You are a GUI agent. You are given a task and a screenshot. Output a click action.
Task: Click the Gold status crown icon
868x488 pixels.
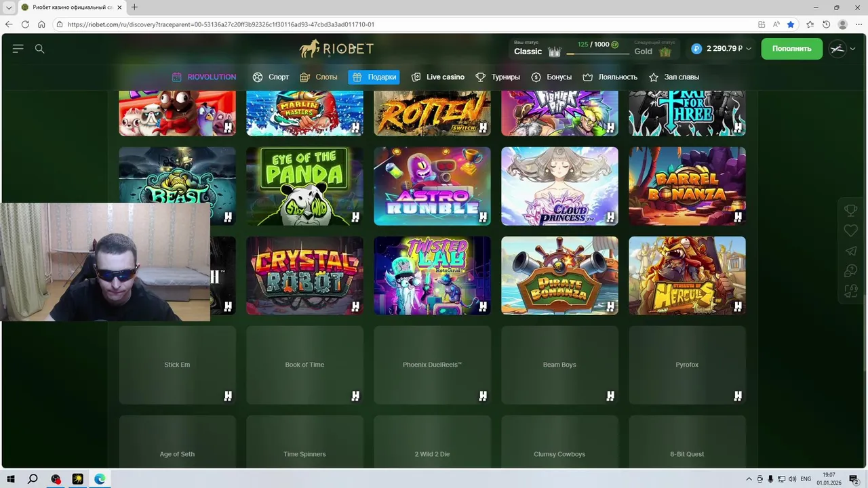(x=665, y=52)
